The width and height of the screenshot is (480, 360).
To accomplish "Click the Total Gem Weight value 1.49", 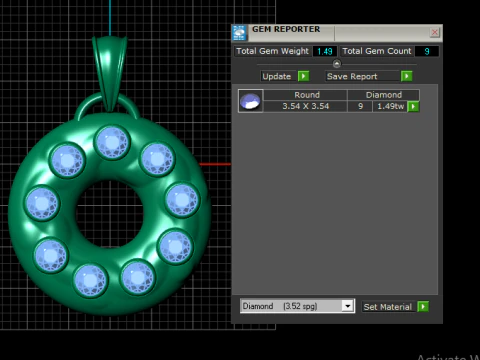I will point(325,51).
